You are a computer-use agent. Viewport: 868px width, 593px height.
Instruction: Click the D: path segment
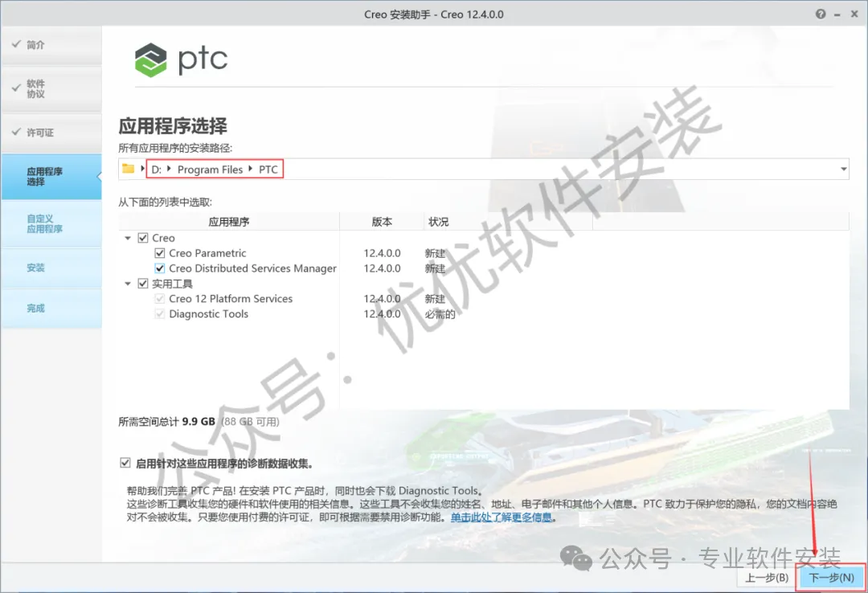(157, 170)
